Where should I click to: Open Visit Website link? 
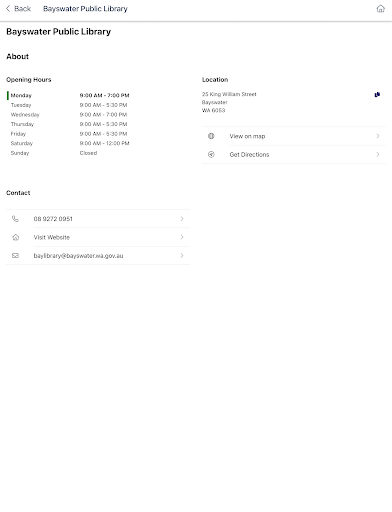point(98,237)
